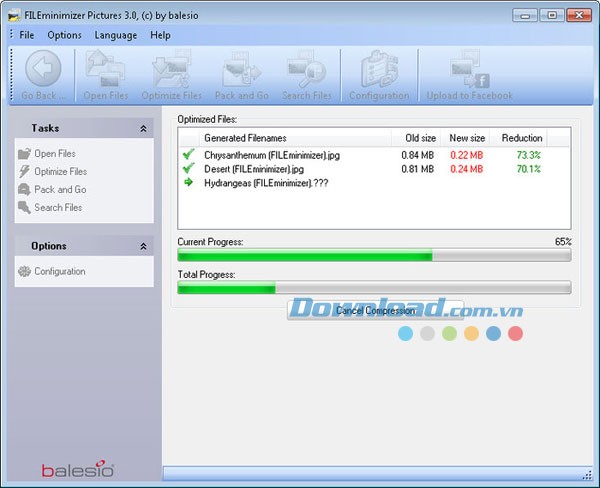Image resolution: width=600 pixels, height=488 pixels.
Task: Click the green checkmark for Chrysanthemum file
Action: pyautogui.click(x=188, y=154)
